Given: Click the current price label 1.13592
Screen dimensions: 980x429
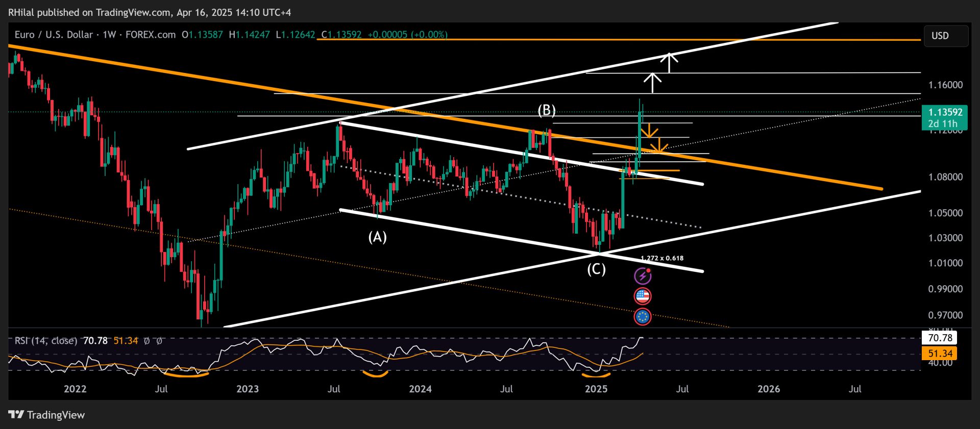Looking at the screenshot, I should [x=945, y=112].
